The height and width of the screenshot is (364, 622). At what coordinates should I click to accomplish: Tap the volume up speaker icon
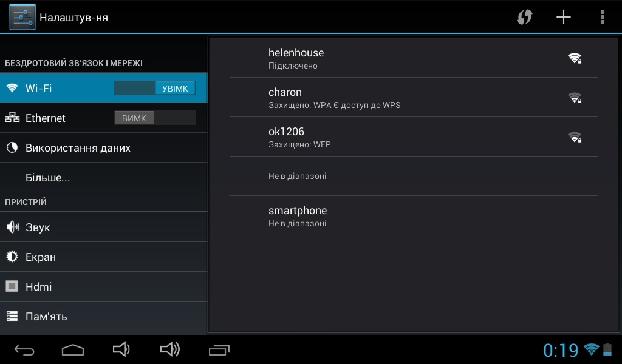click(x=169, y=349)
